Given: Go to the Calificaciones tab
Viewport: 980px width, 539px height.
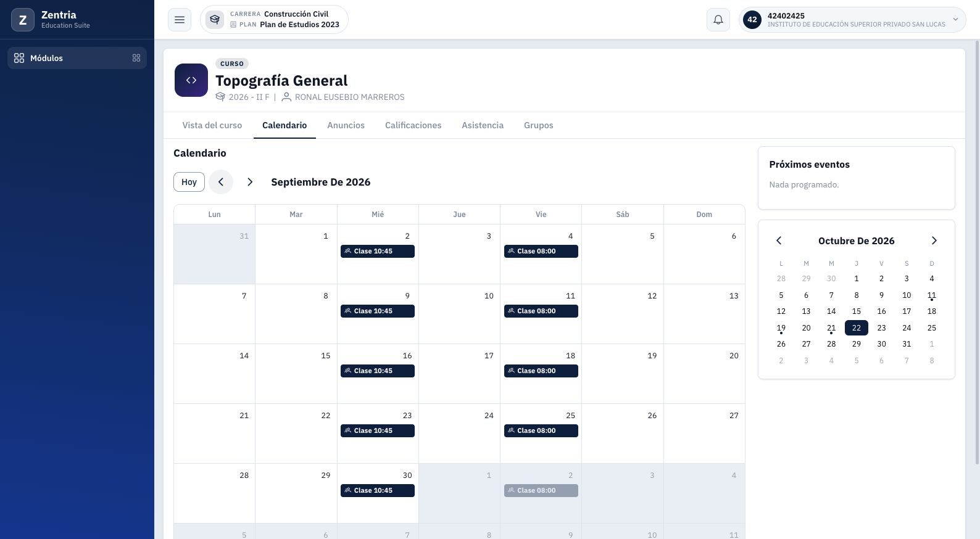Looking at the screenshot, I should pos(413,125).
